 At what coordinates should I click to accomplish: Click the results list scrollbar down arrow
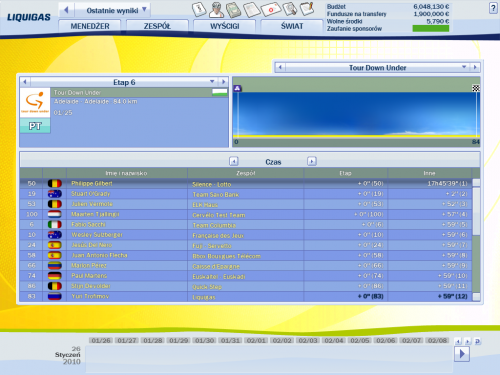(477, 297)
